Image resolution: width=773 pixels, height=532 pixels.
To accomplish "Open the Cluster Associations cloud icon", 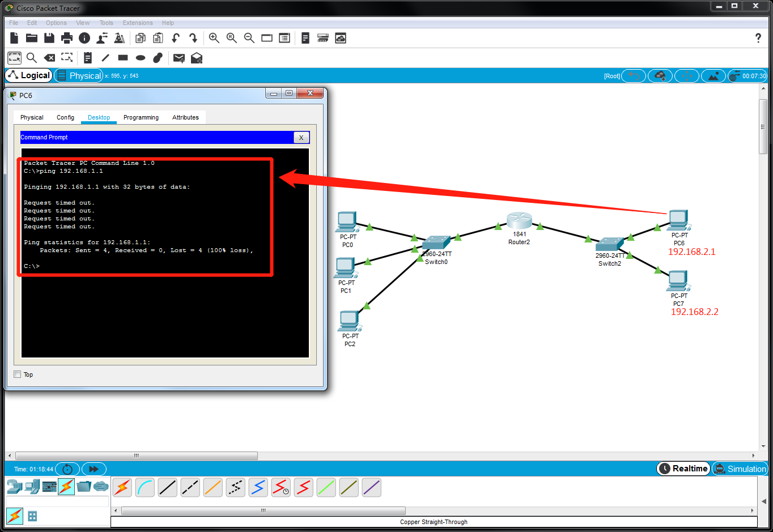I will click(341, 38).
